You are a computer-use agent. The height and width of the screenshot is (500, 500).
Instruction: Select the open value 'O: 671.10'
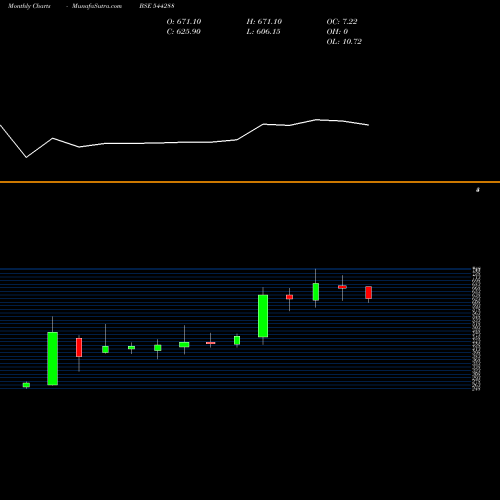[x=184, y=22]
